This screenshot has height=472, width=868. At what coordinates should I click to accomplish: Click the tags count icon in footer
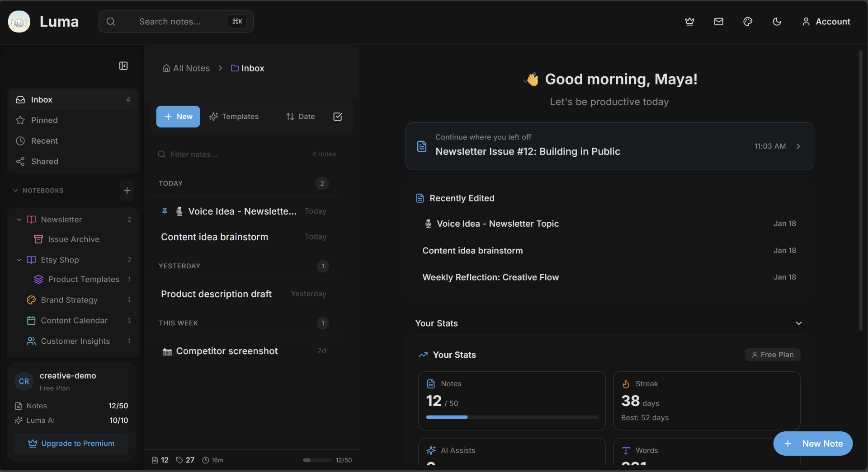pos(179,460)
